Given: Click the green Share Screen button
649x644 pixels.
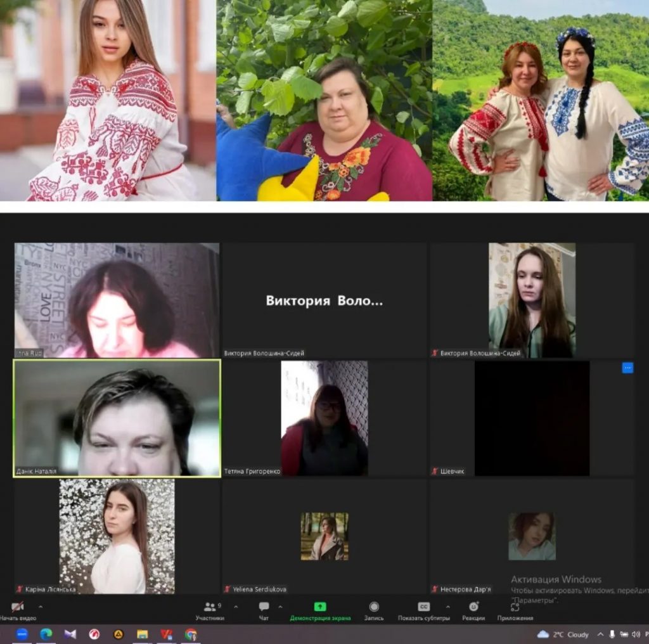Looking at the screenshot, I should tap(320, 607).
